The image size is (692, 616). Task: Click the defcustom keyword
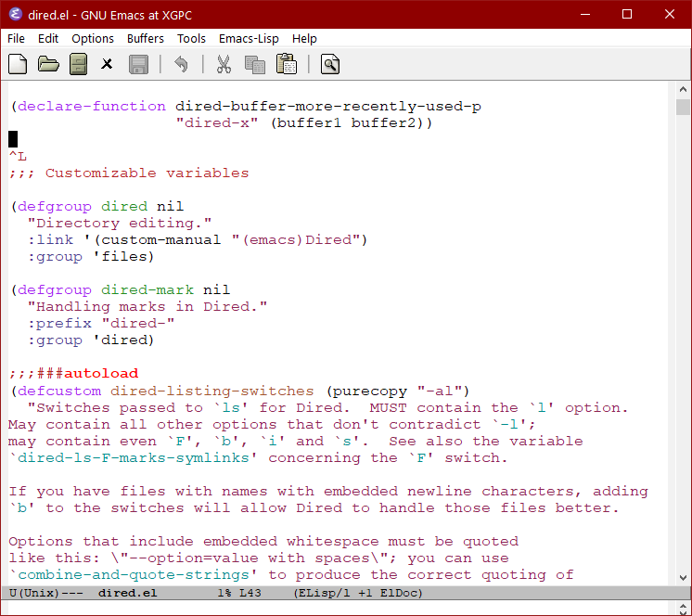click(x=59, y=391)
